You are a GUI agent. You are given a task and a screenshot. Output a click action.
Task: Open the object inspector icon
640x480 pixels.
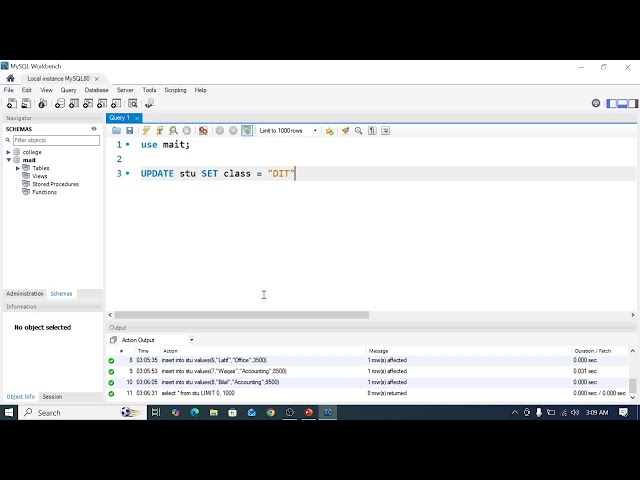[42, 104]
